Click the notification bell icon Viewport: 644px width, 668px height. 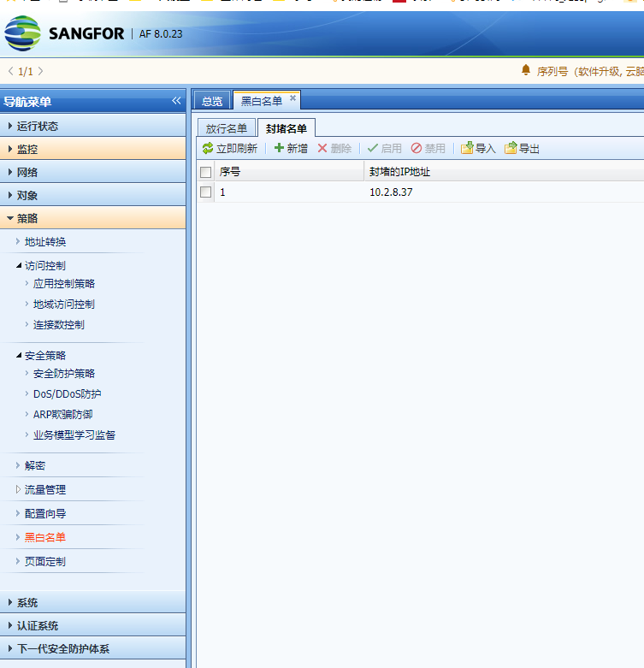tap(526, 70)
